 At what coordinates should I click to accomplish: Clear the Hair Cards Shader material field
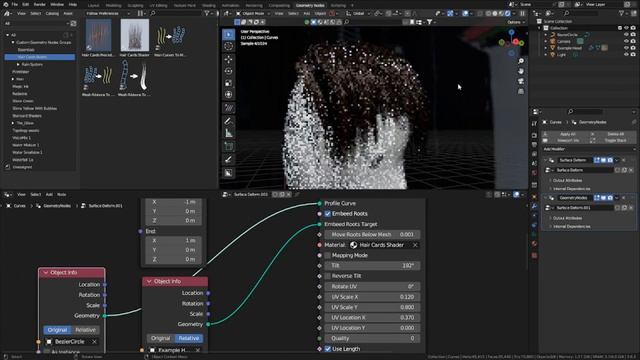[415, 245]
